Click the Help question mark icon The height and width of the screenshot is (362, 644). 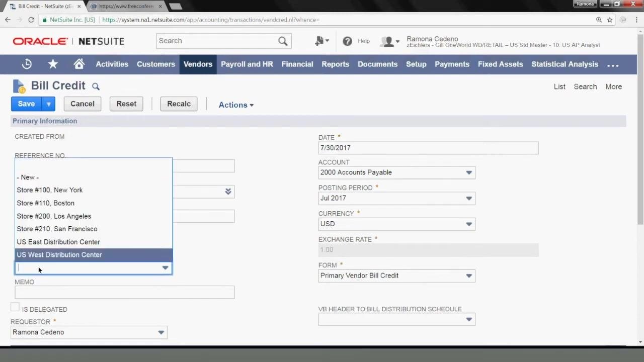[347, 41]
